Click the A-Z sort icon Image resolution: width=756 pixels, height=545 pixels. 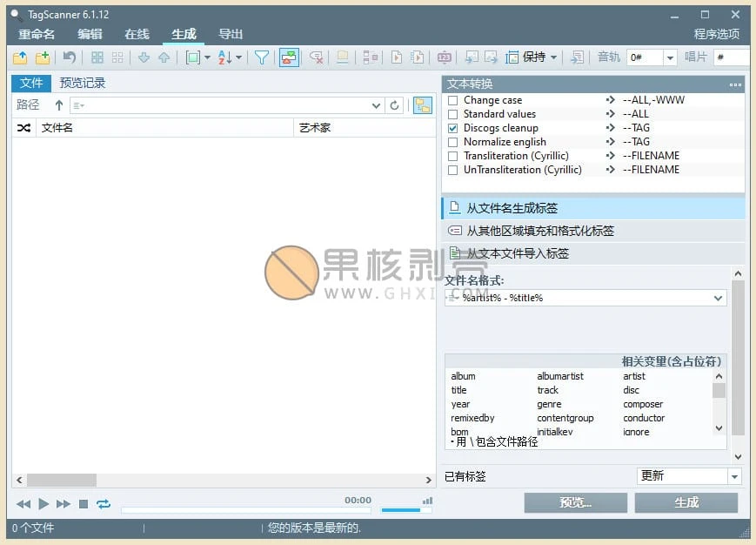tap(224, 57)
